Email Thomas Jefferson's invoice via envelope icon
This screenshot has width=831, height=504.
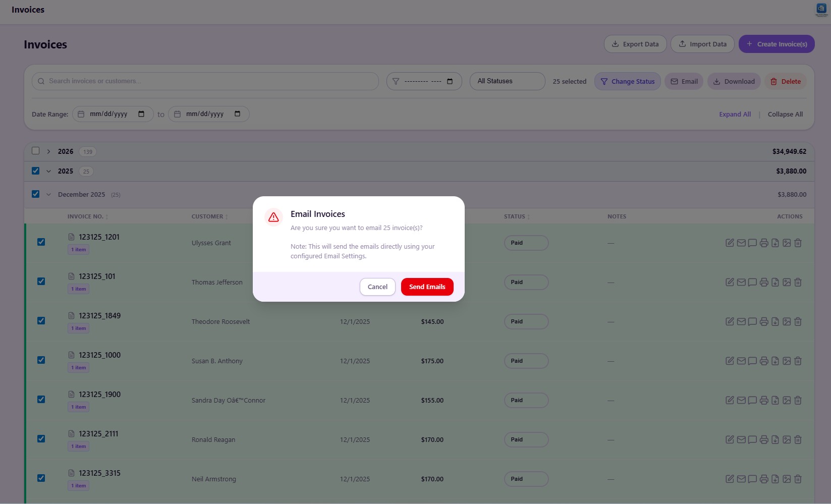pyautogui.click(x=741, y=282)
